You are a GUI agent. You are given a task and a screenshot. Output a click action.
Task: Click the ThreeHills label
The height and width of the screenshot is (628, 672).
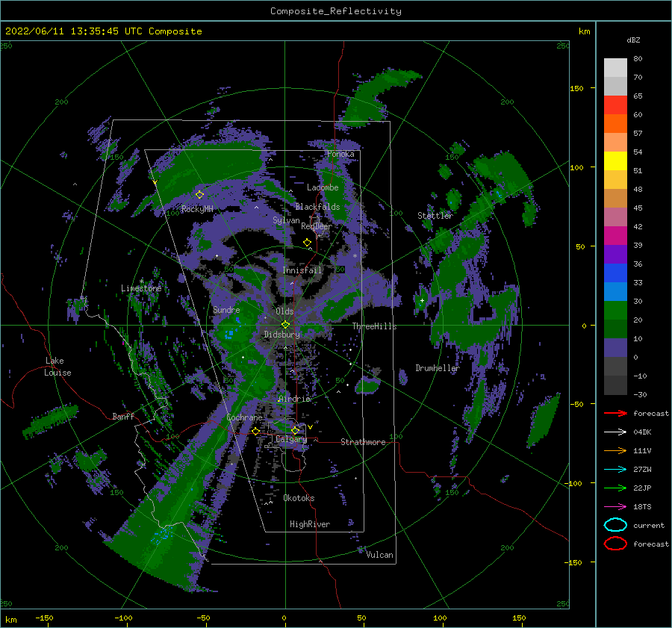pos(375,326)
